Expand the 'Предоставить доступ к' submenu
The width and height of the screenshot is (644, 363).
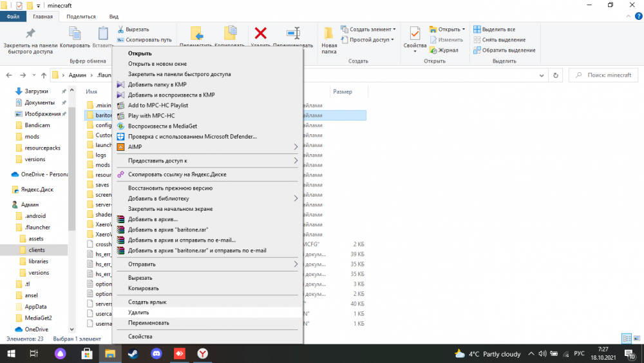pos(296,161)
